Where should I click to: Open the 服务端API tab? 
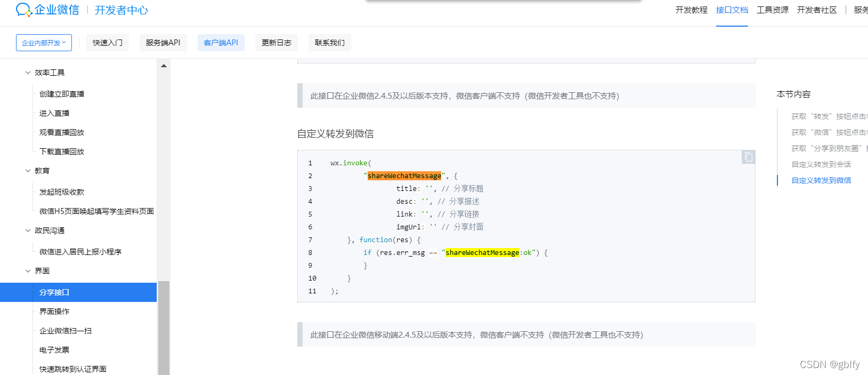(163, 43)
